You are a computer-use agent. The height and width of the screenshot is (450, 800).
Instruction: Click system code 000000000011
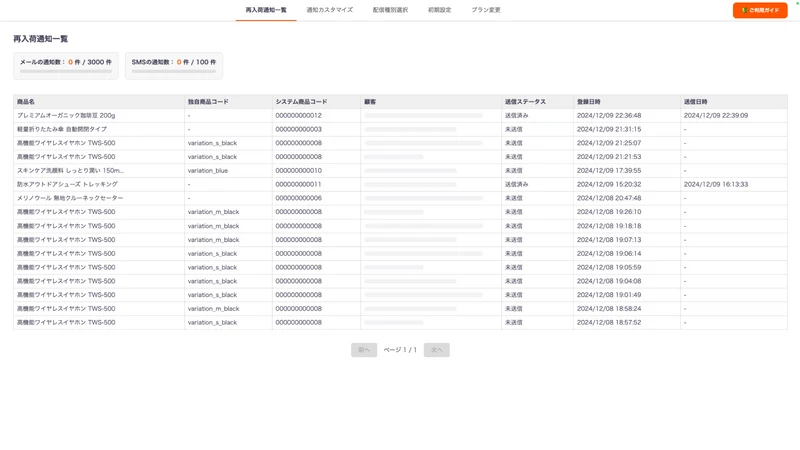point(298,185)
